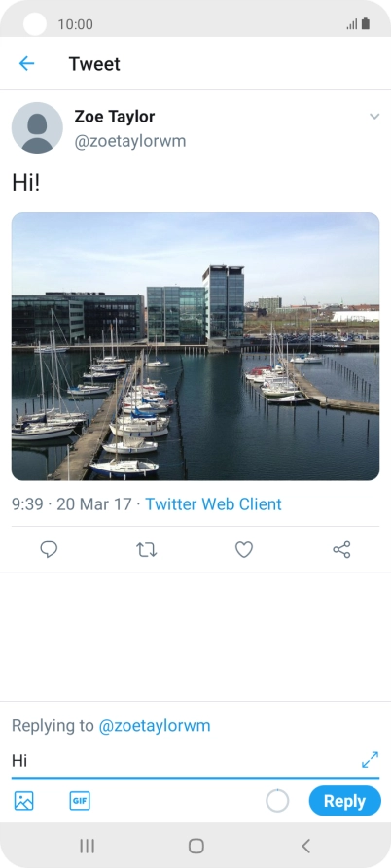Open the tweet options chevron menu

pyautogui.click(x=374, y=117)
